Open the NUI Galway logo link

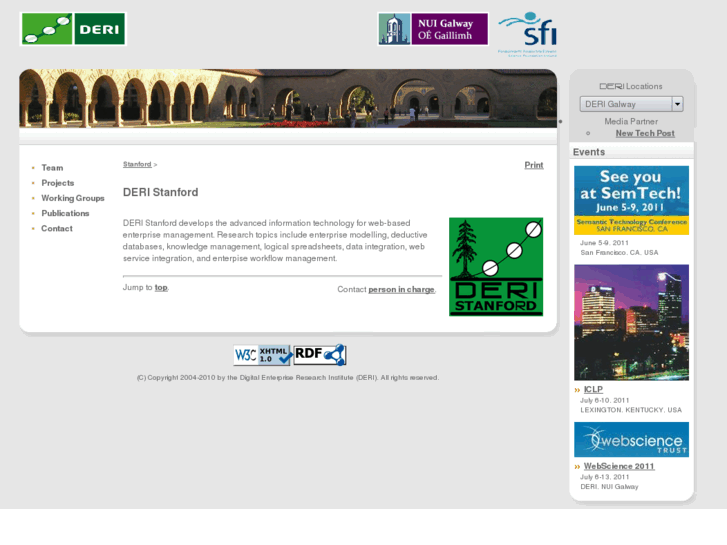[x=433, y=29]
